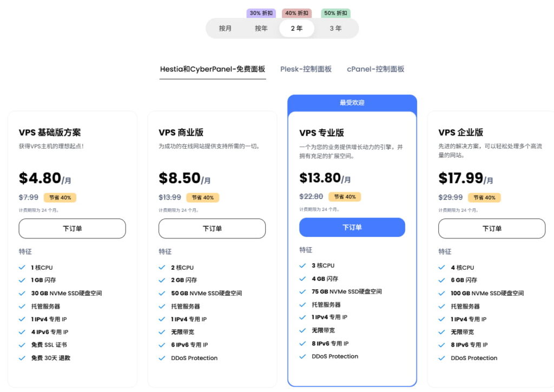The width and height of the screenshot is (554, 392).
Task: Open the cPanel-控制面板 tab
Action: click(375, 69)
